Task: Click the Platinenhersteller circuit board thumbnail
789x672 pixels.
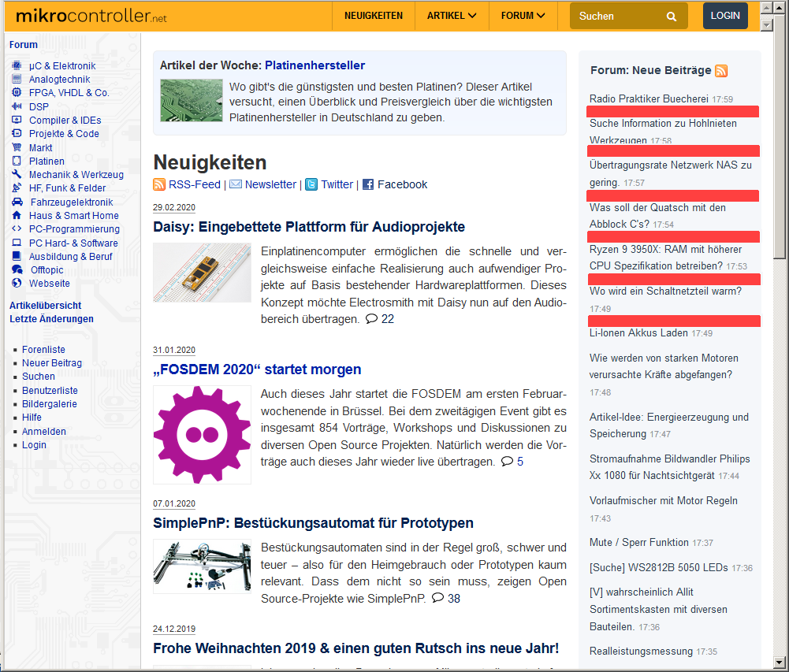Action: tap(192, 100)
